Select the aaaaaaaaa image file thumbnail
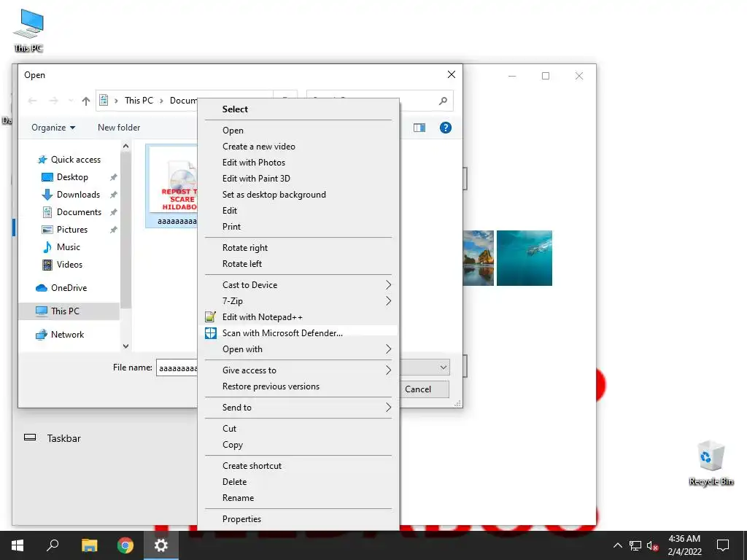The image size is (747, 560). pos(172,186)
